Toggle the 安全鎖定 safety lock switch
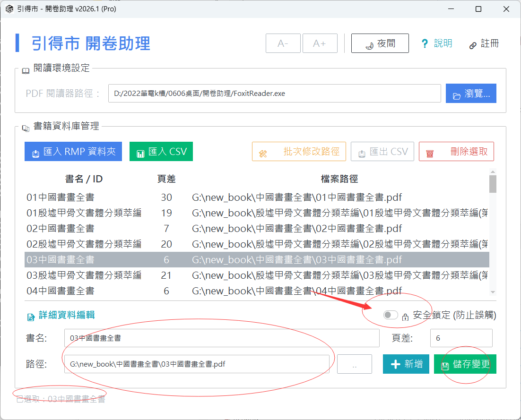Image resolution: width=521 pixels, height=420 pixels. pyautogui.click(x=391, y=315)
